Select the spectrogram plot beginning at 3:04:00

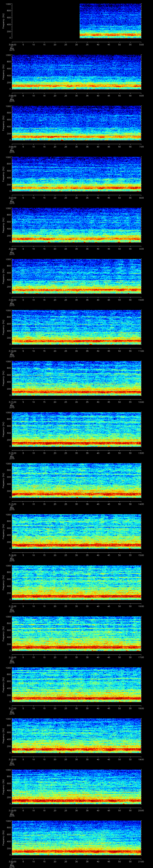pos(77,21)
